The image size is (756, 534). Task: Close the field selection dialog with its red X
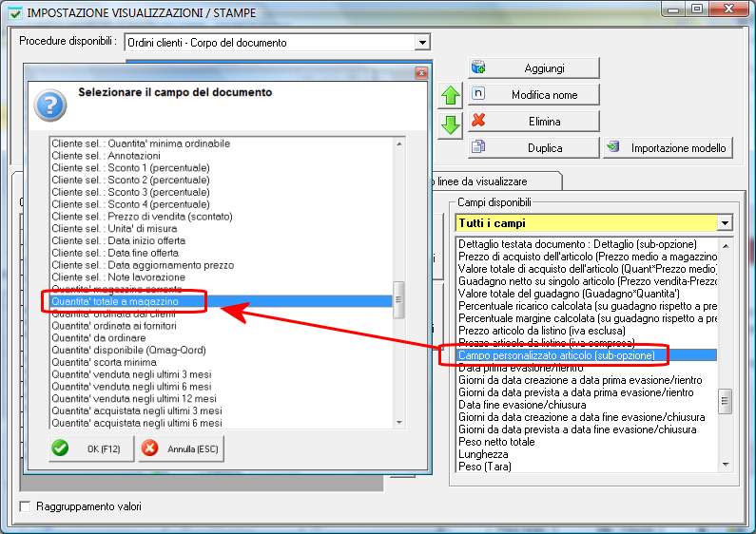[x=421, y=73]
